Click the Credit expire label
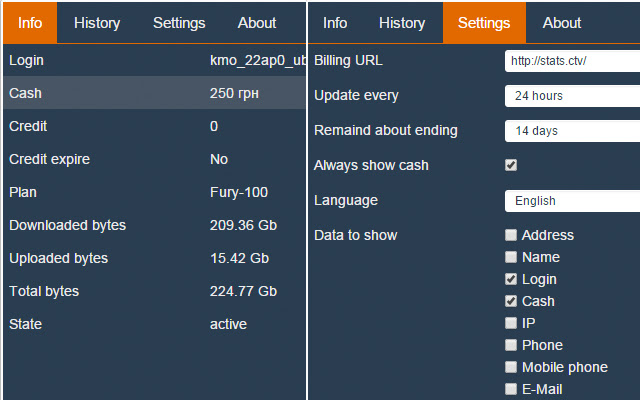 [49, 159]
